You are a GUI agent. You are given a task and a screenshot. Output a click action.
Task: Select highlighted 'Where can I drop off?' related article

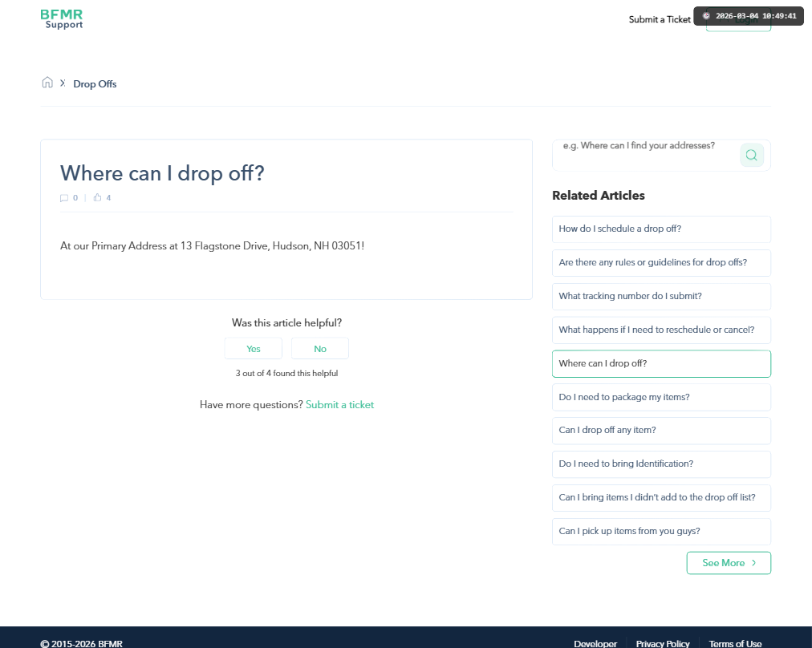(x=661, y=364)
